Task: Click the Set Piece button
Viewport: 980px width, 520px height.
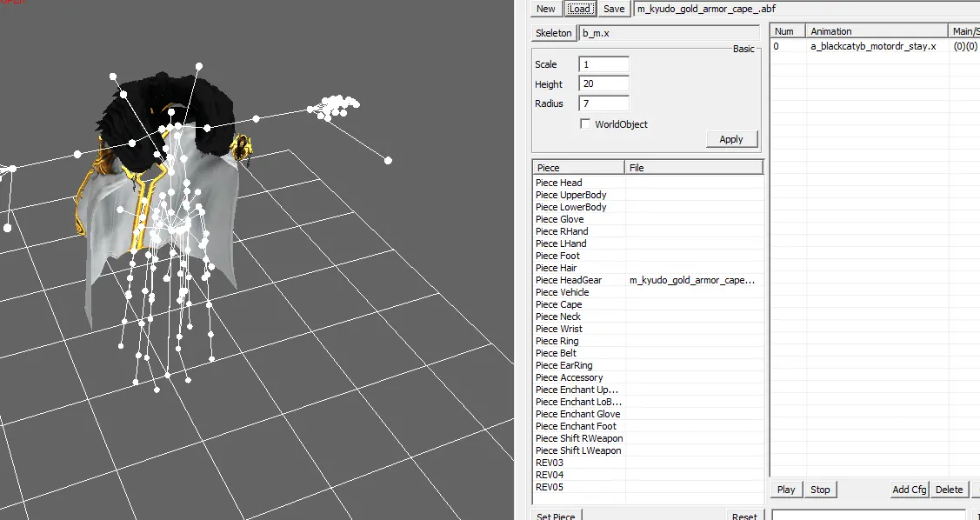Action: pyautogui.click(x=556, y=515)
